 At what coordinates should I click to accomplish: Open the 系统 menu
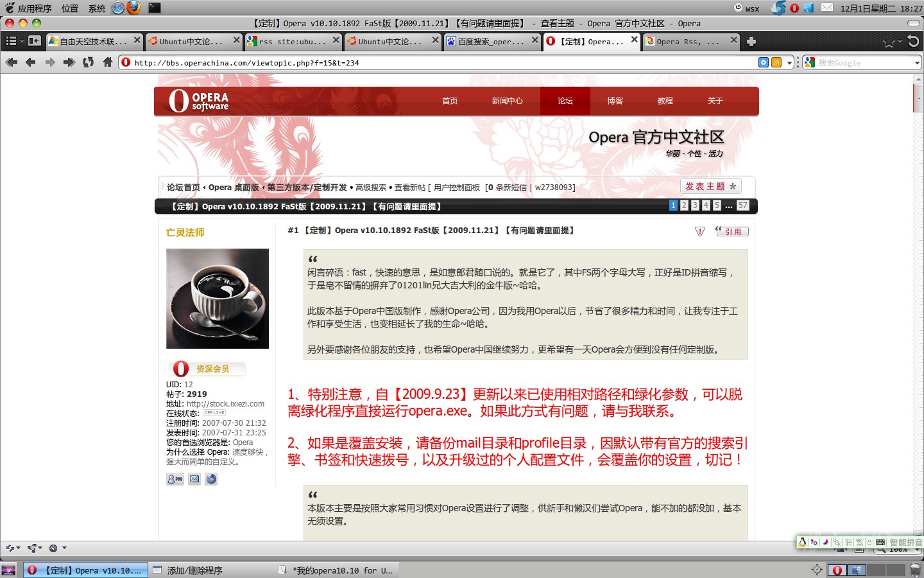[97, 8]
